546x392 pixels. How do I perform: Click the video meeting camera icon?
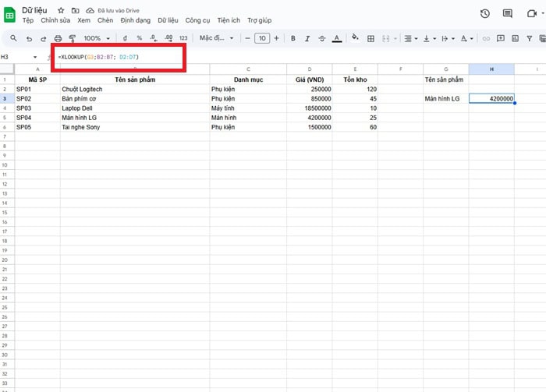pyautogui.click(x=531, y=13)
